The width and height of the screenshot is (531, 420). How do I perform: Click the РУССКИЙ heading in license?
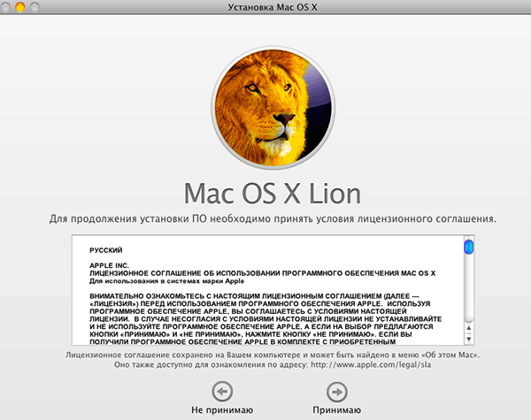point(106,250)
